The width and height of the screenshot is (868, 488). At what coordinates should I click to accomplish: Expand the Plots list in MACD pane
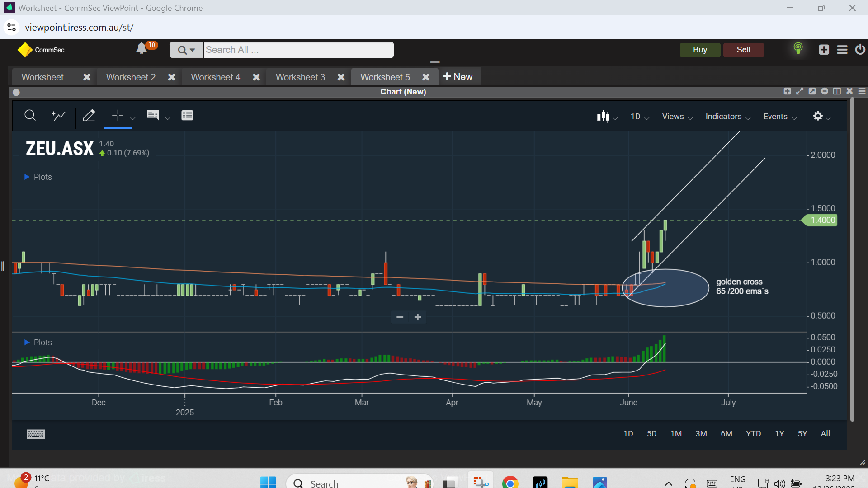click(x=38, y=343)
